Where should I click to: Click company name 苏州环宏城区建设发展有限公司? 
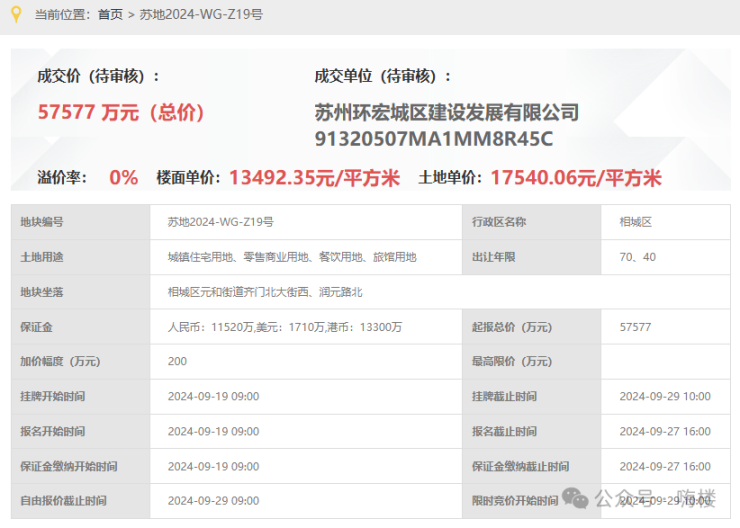pos(446,112)
